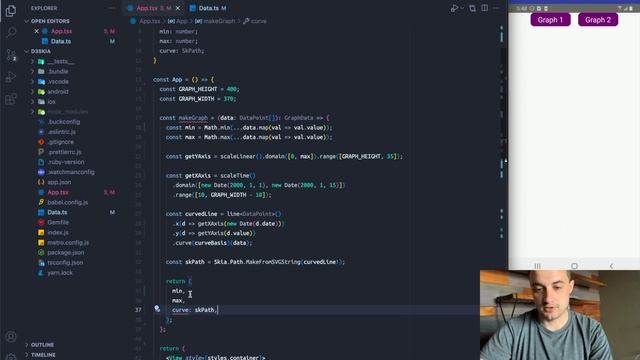Click makeGraph in the breadcrumb
This screenshot has width=640, height=360.
pyautogui.click(x=219, y=21)
